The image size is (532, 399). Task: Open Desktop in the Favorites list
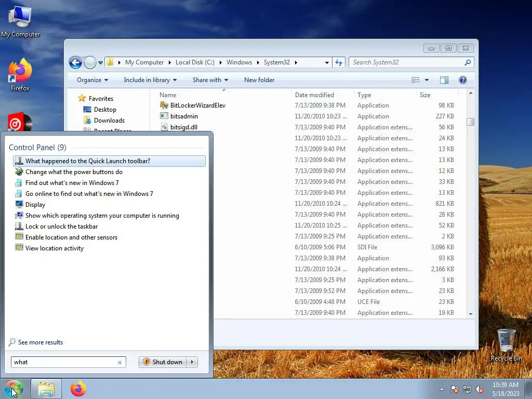pos(105,110)
